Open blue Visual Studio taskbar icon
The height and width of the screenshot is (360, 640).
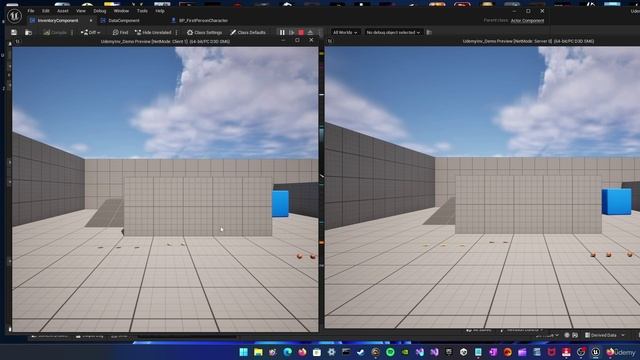(x=420, y=352)
